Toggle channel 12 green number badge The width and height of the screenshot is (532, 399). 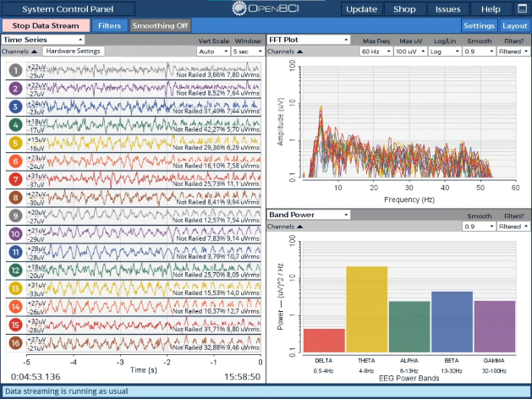tap(15, 270)
